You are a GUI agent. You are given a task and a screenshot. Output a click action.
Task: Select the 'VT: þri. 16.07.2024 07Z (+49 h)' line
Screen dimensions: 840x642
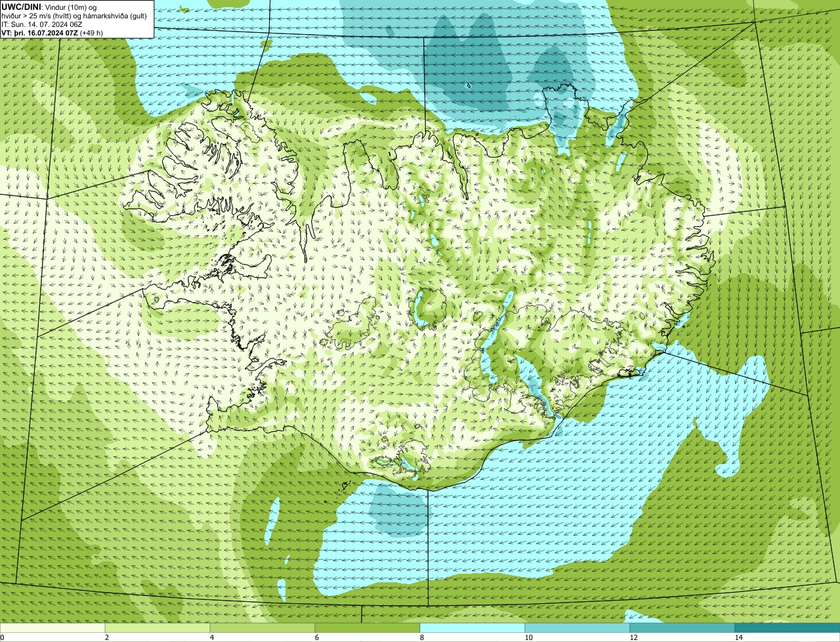52,33
